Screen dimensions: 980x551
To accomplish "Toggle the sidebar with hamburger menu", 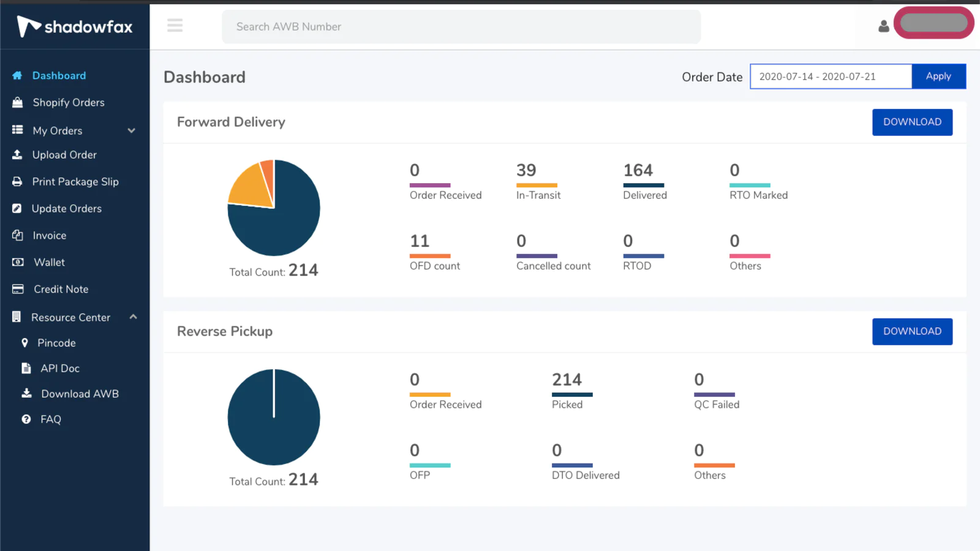I will [x=175, y=26].
